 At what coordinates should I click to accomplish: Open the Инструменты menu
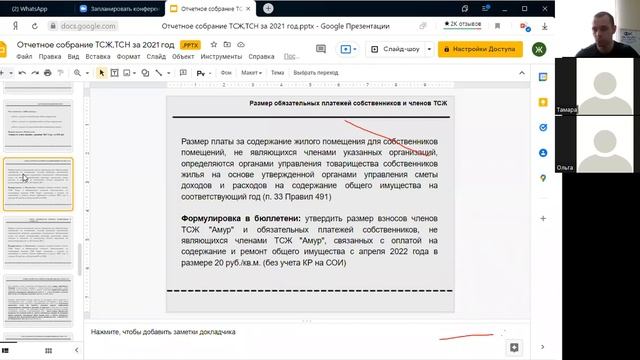(x=221, y=57)
